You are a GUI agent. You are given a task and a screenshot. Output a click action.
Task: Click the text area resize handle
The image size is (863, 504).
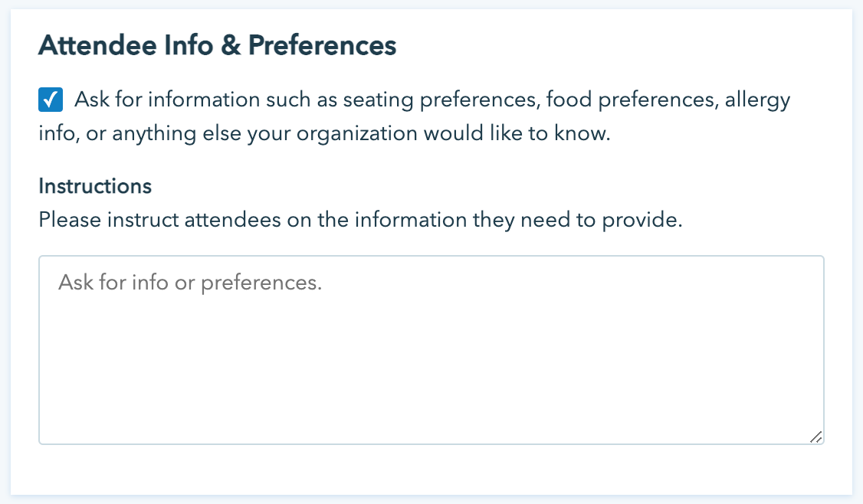(x=815, y=437)
